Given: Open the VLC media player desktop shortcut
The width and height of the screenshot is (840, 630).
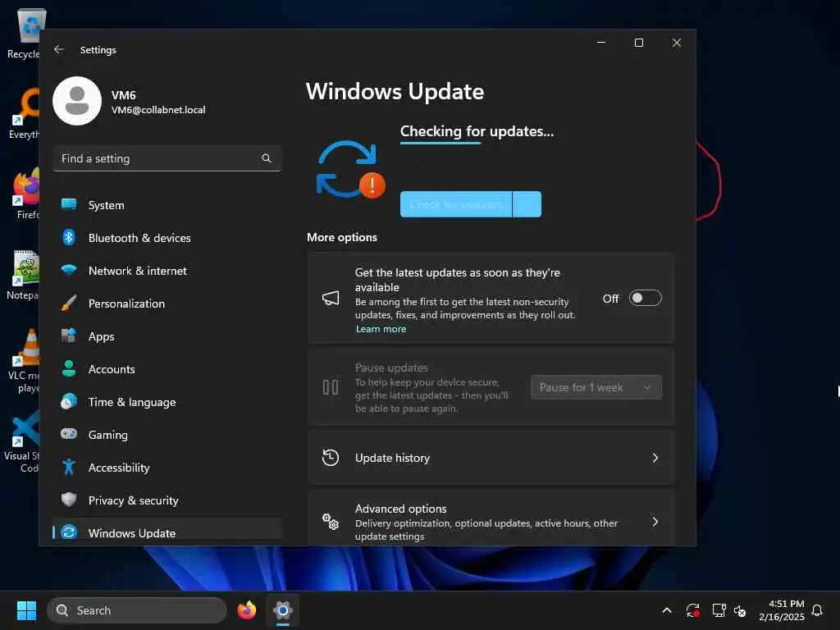Looking at the screenshot, I should 23,361.
